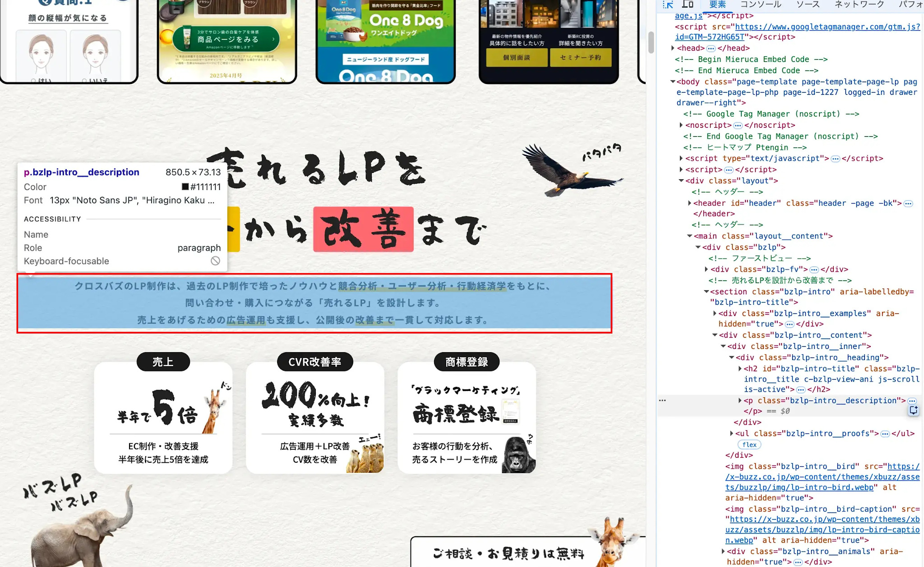
Task: Click ellipsis badge of the bzlp-fv div
Action: (814, 270)
